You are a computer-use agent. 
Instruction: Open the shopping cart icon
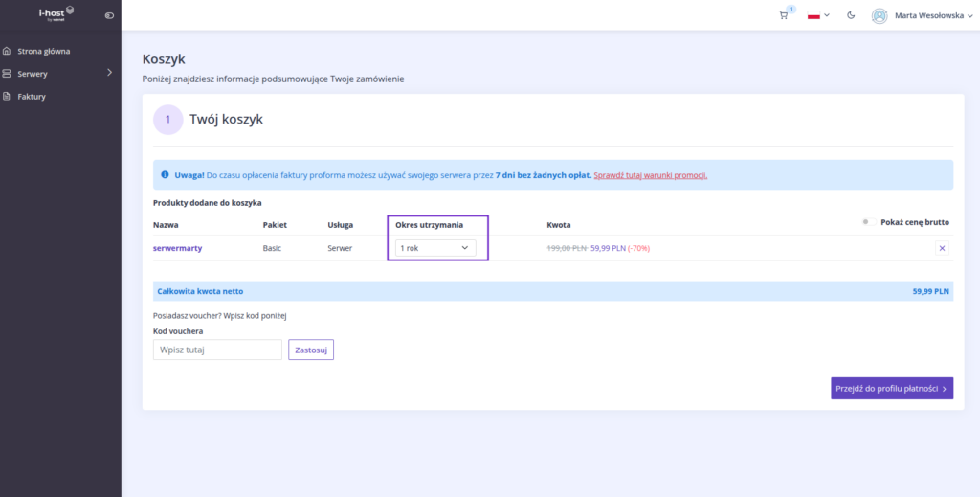(785, 15)
